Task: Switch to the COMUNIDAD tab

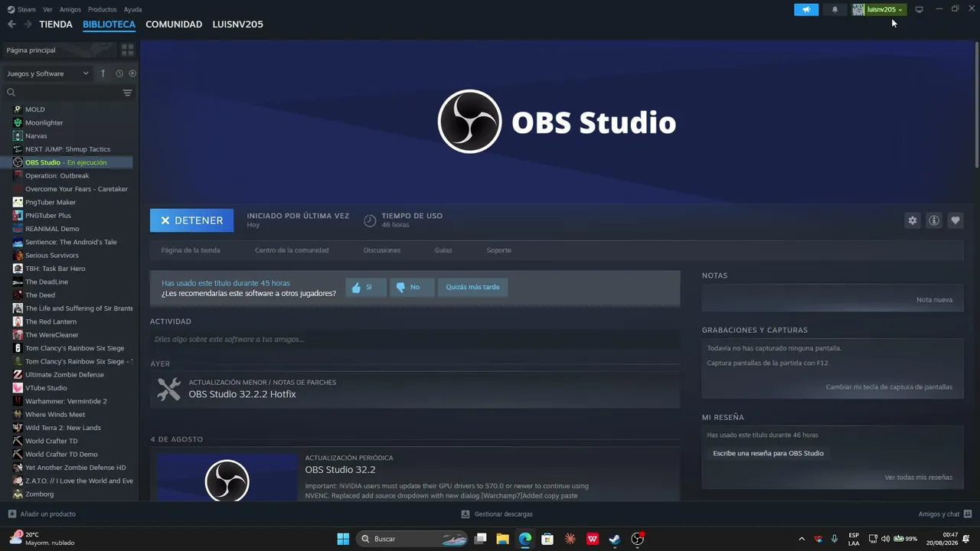Action: (x=174, y=24)
